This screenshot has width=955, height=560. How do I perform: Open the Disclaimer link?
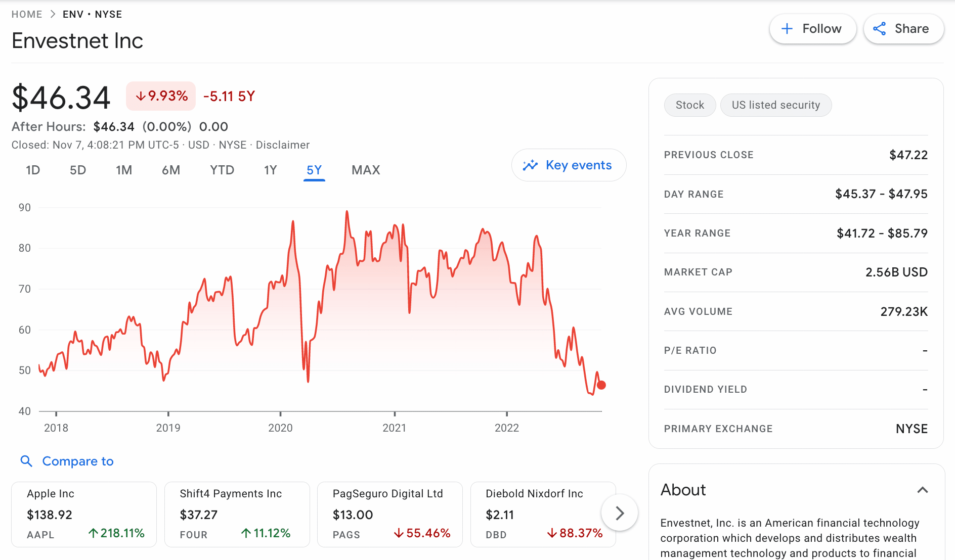tap(283, 145)
